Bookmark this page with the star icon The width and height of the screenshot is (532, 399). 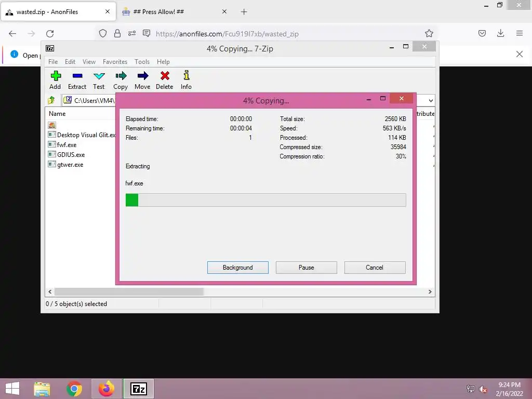click(429, 33)
